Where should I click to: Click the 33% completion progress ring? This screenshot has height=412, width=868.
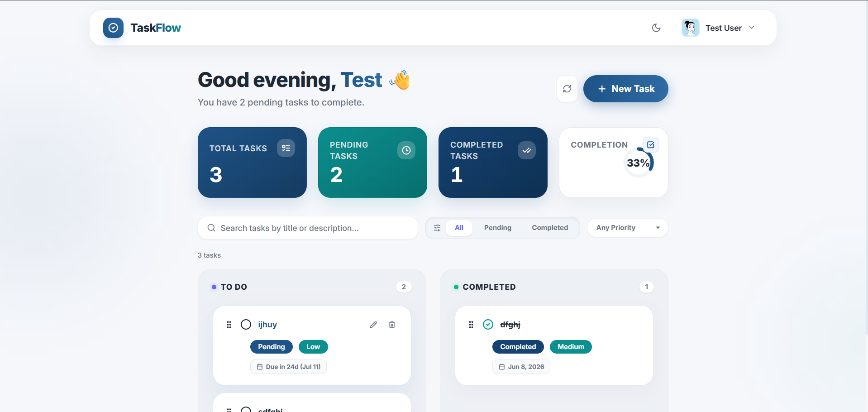click(x=638, y=163)
